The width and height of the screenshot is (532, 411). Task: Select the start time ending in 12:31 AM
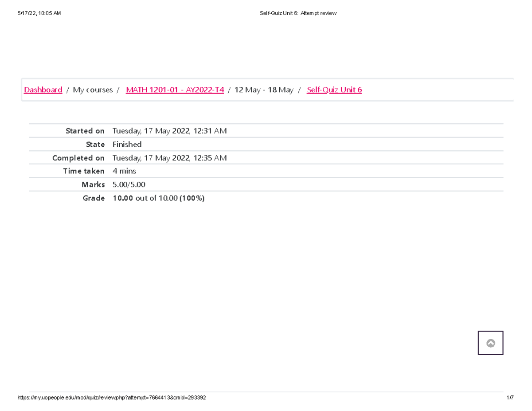169,131
